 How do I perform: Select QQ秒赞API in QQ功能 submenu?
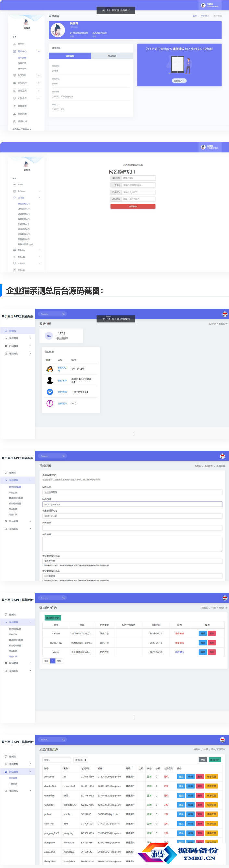point(23,224)
